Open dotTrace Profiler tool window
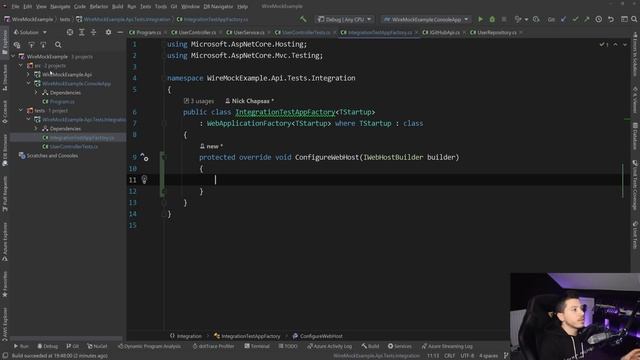The width and height of the screenshot is (640, 360). pyautogui.click(x=213, y=346)
